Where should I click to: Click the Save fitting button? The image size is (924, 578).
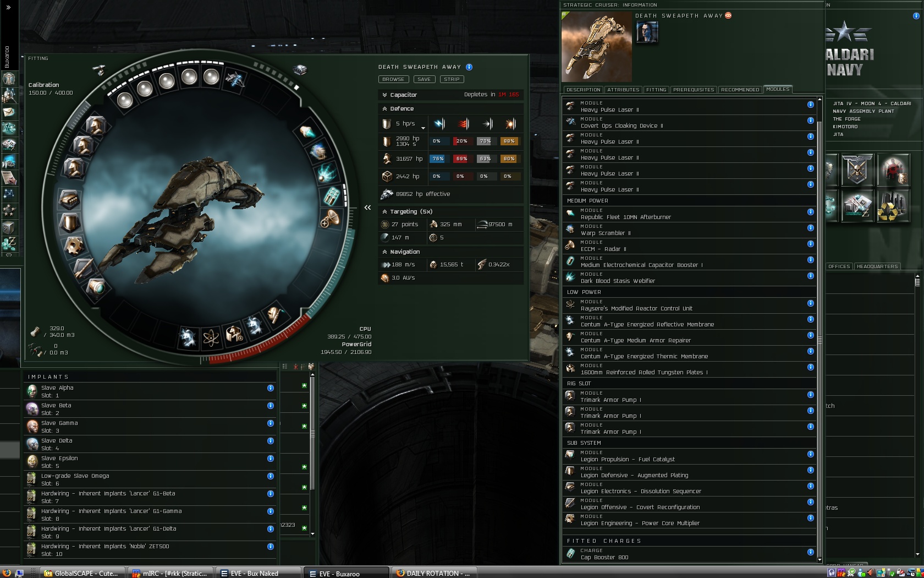pos(424,79)
